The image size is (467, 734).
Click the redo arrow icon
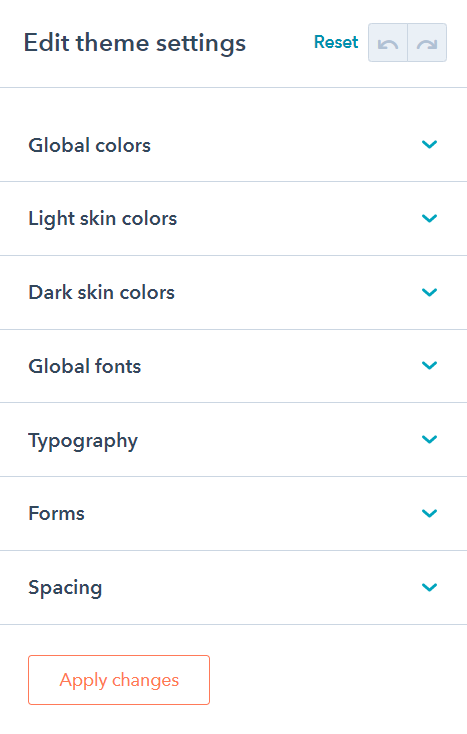click(x=427, y=43)
